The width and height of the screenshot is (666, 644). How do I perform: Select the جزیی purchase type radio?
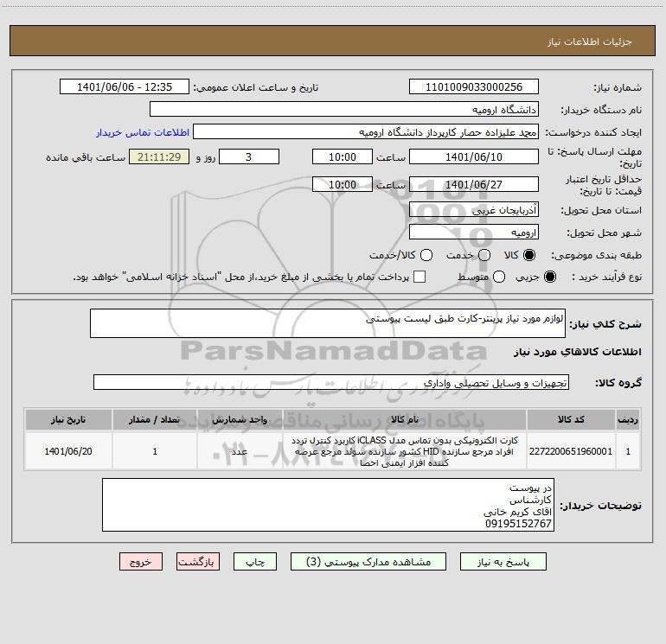(x=550, y=277)
